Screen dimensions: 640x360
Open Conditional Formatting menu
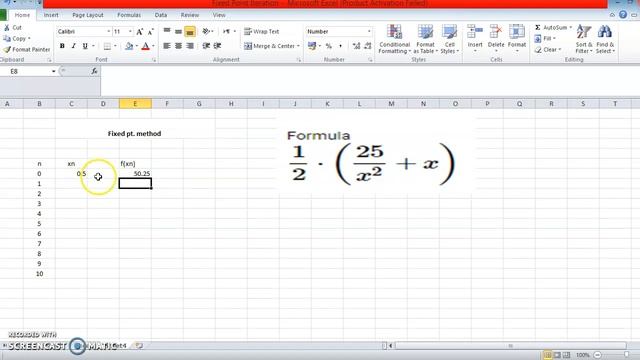[394, 39]
